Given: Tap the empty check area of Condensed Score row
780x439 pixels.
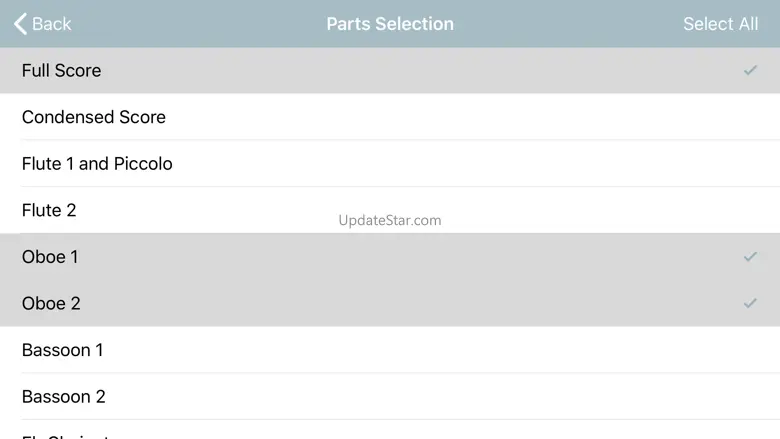Looking at the screenshot, I should [x=750, y=117].
